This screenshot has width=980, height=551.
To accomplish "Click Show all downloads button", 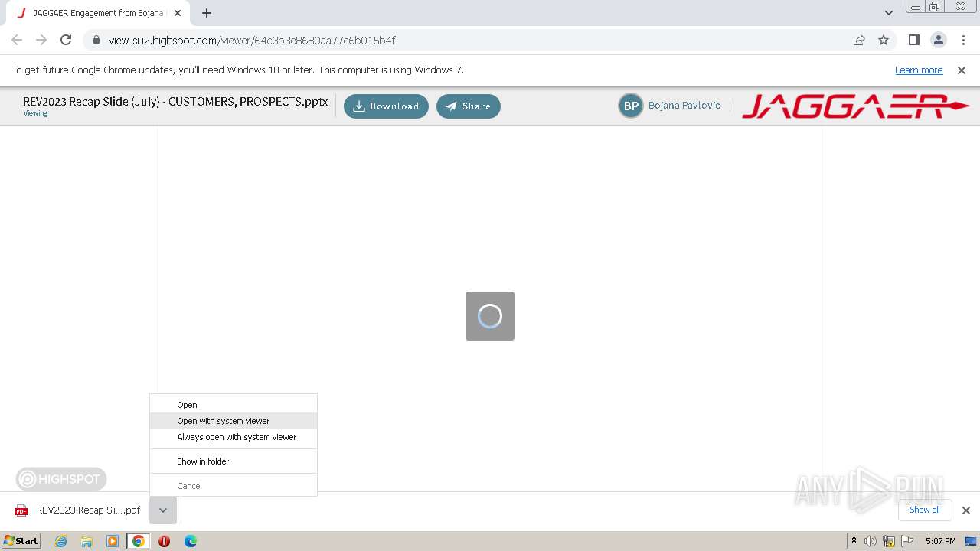I will (x=924, y=510).
